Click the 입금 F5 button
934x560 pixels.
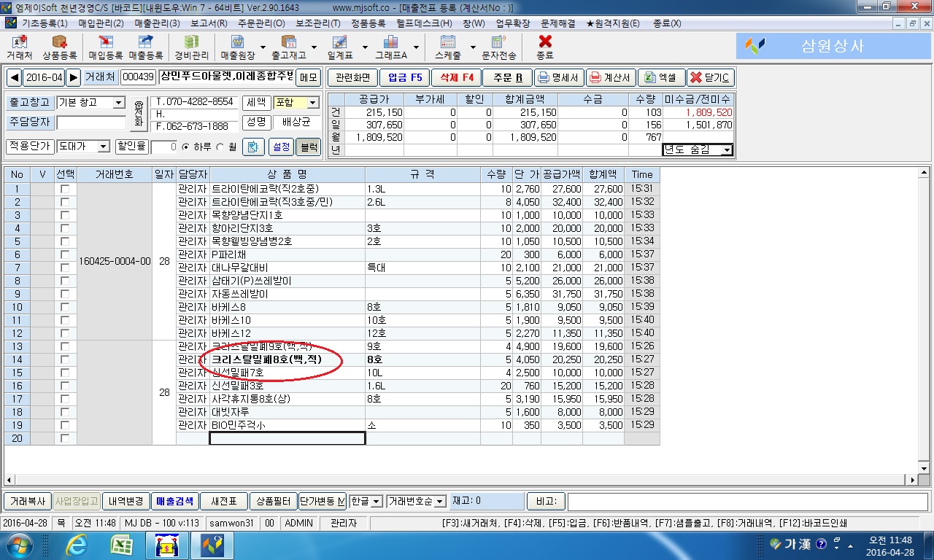click(404, 77)
